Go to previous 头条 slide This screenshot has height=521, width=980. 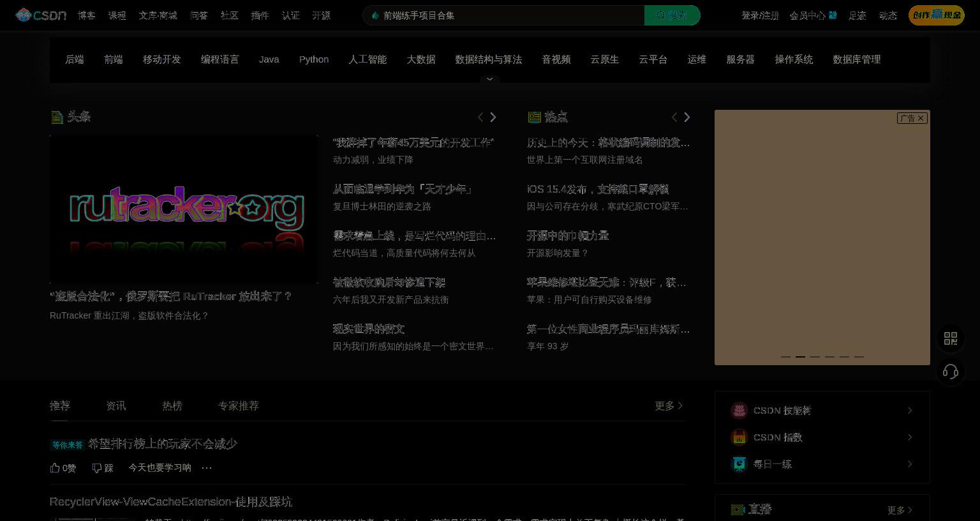(x=480, y=117)
